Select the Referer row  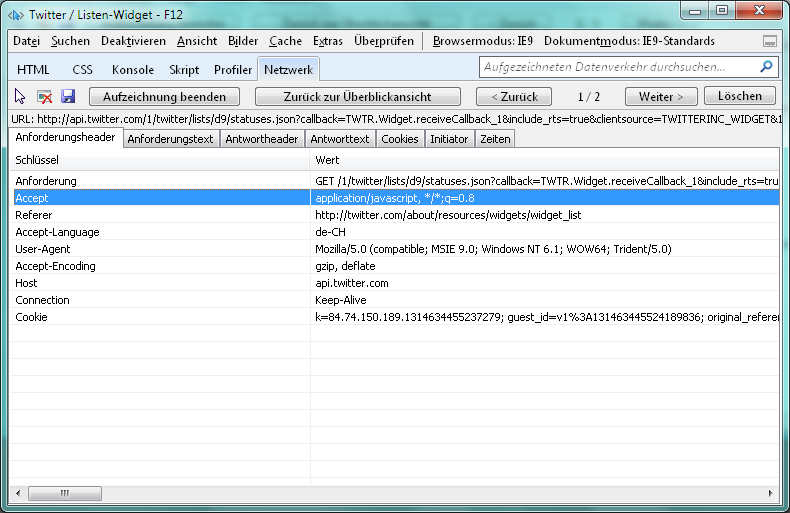coord(394,215)
